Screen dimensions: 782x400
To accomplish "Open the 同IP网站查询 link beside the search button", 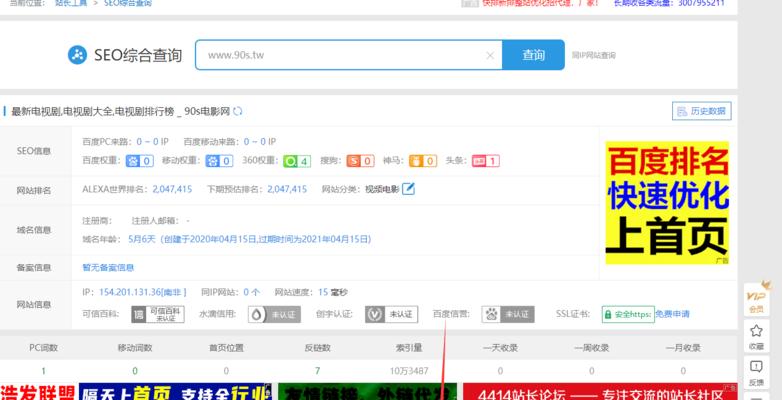I will pos(593,55).
